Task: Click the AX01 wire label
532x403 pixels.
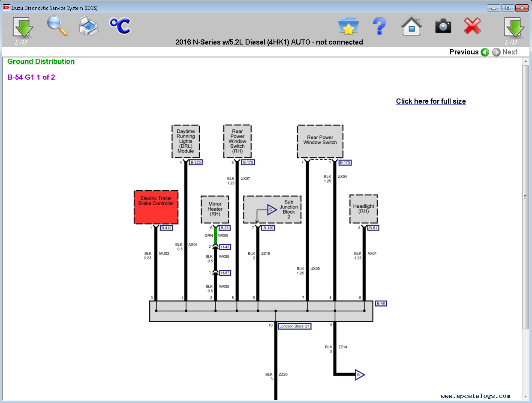Action: pos(372,254)
